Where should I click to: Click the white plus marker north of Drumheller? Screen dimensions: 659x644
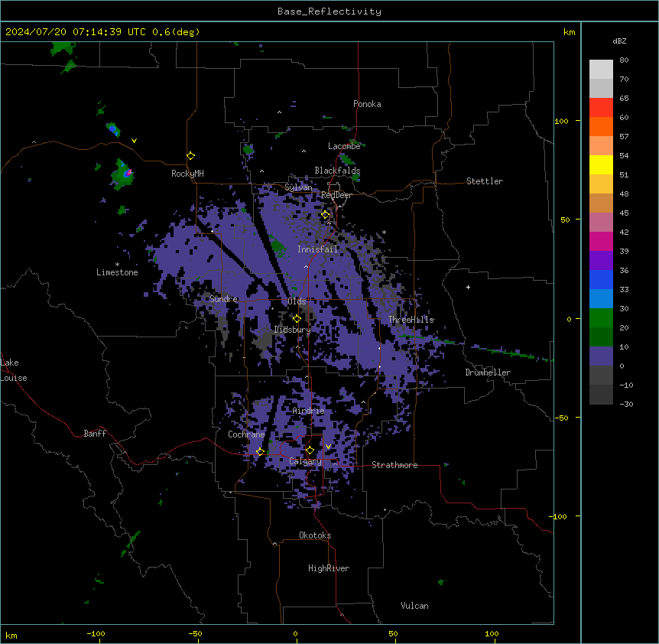[468, 287]
